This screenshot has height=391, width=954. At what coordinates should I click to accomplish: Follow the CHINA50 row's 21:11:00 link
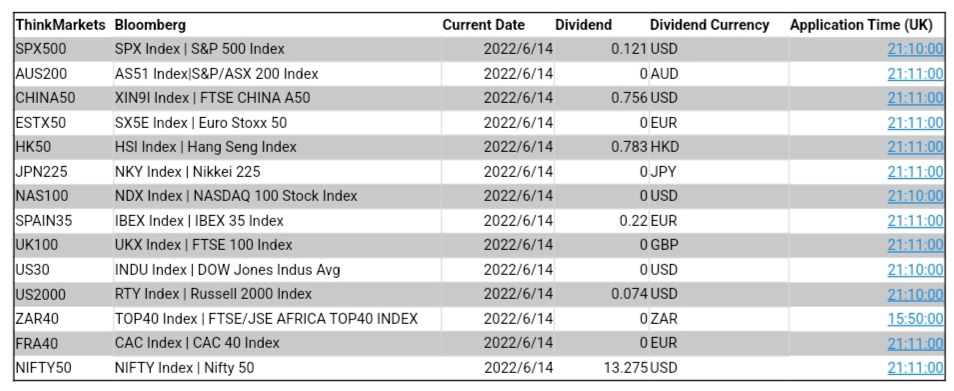tap(915, 98)
